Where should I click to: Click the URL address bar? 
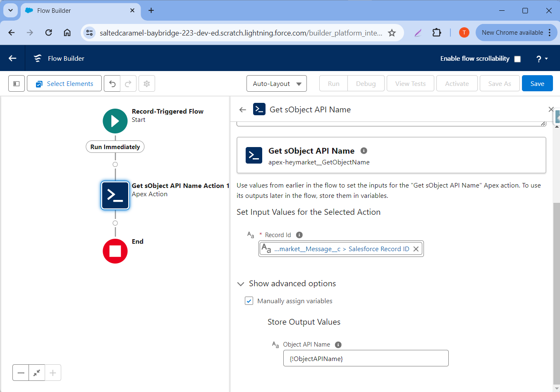click(x=241, y=33)
